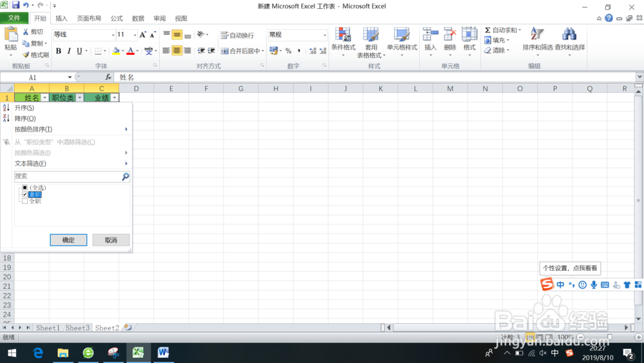Open the 业绩 column filter dropdown
Viewport: 644px width, 363px height.
click(115, 98)
